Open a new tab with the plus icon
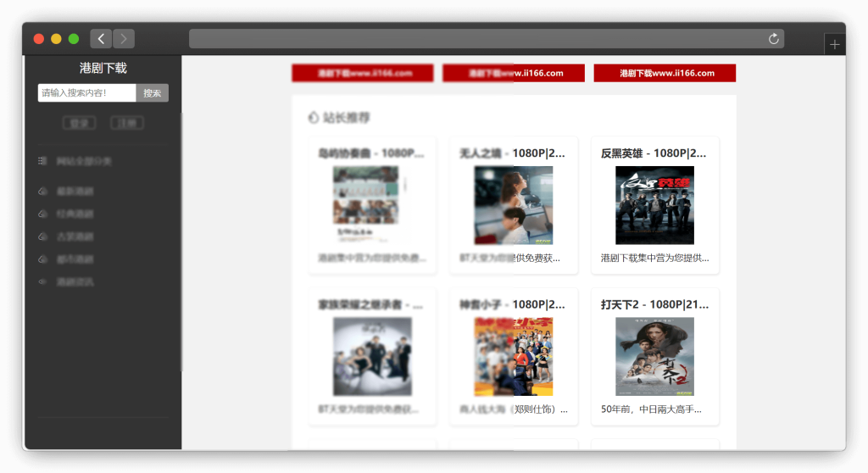Image resolution: width=868 pixels, height=473 pixels. pos(835,45)
